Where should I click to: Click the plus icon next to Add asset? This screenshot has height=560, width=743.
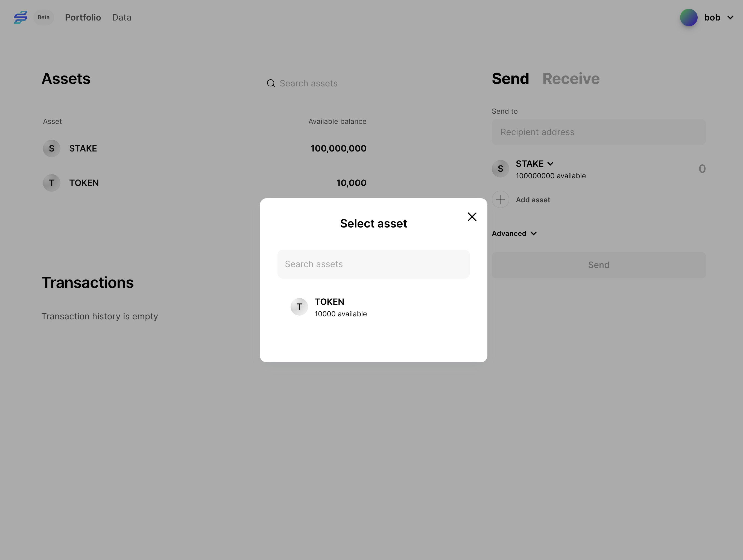[x=500, y=199]
